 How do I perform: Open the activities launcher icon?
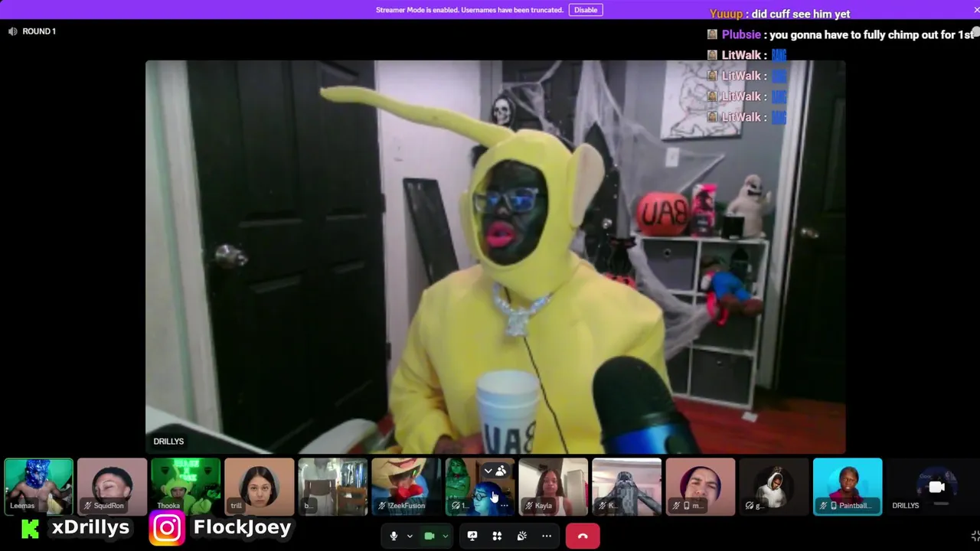coord(497,536)
